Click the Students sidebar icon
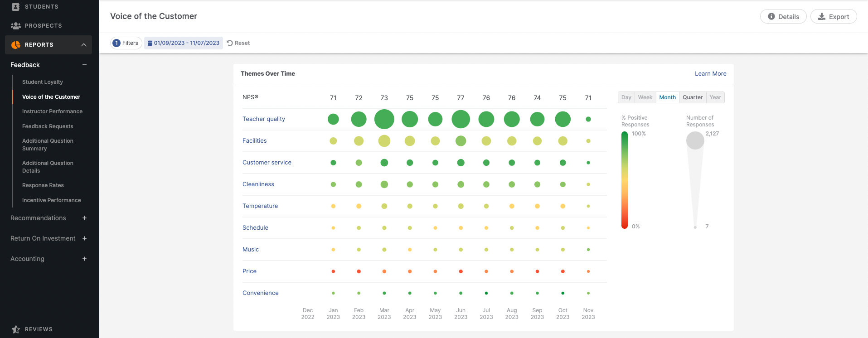Screen dimensions: 868x338 (x=16, y=7)
